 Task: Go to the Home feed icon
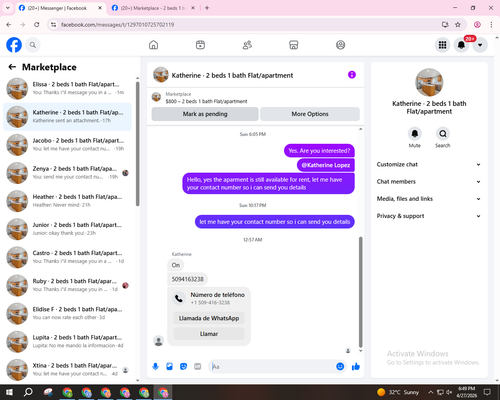coord(153,45)
